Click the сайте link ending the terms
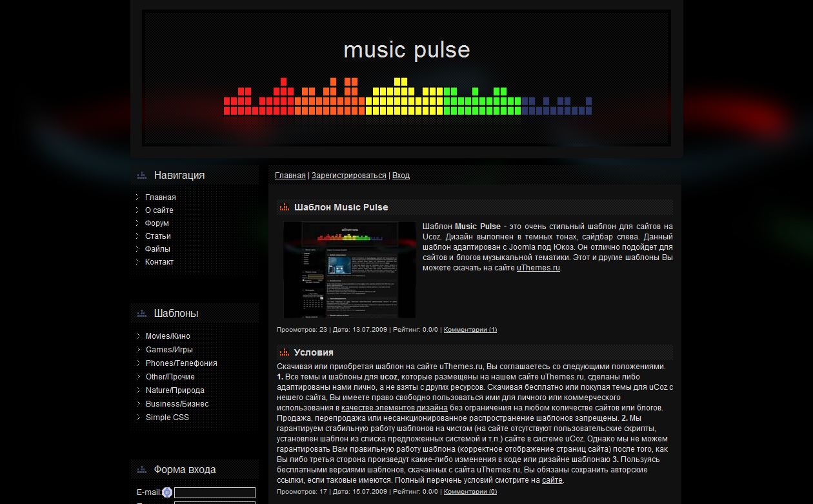The width and height of the screenshot is (813, 504). pyautogui.click(x=552, y=480)
